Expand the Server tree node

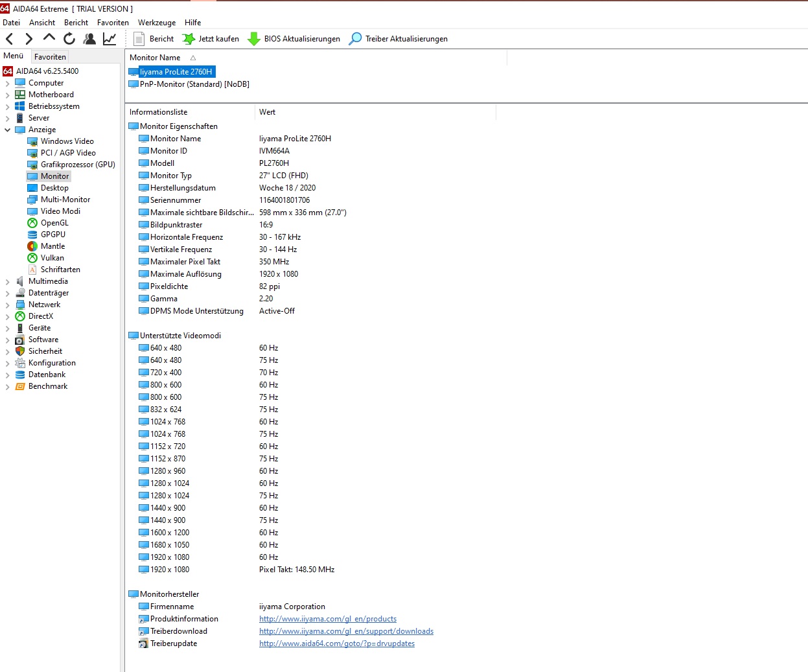[7, 118]
